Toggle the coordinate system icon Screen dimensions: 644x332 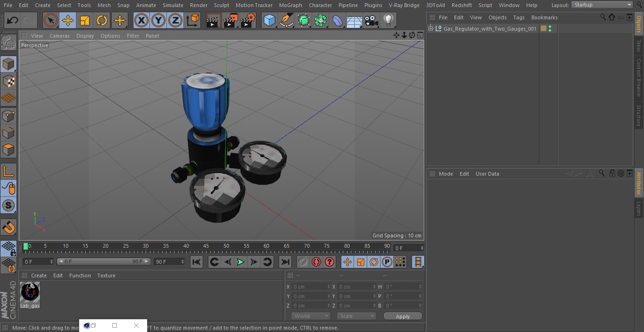pyautogui.click(x=193, y=20)
